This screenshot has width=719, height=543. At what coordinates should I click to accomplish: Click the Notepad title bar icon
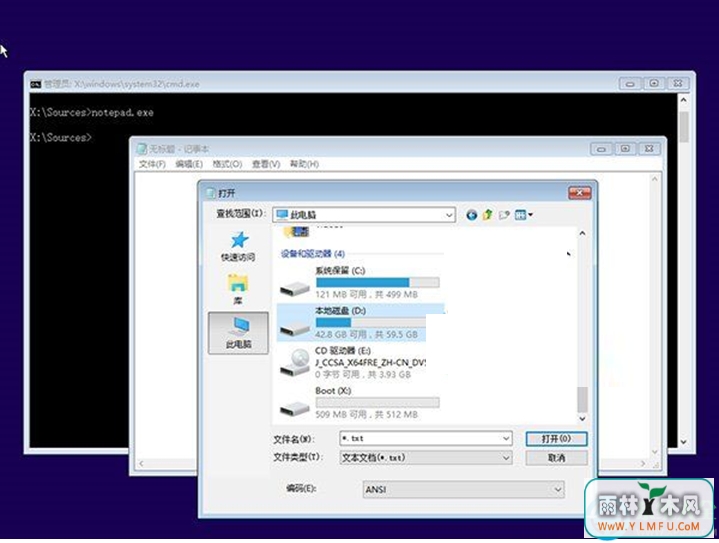click(x=142, y=149)
